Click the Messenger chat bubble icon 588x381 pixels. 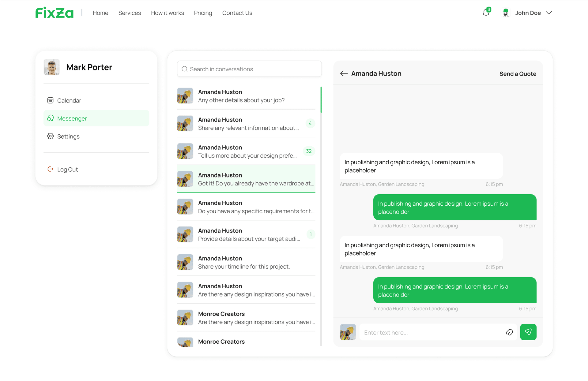(50, 118)
